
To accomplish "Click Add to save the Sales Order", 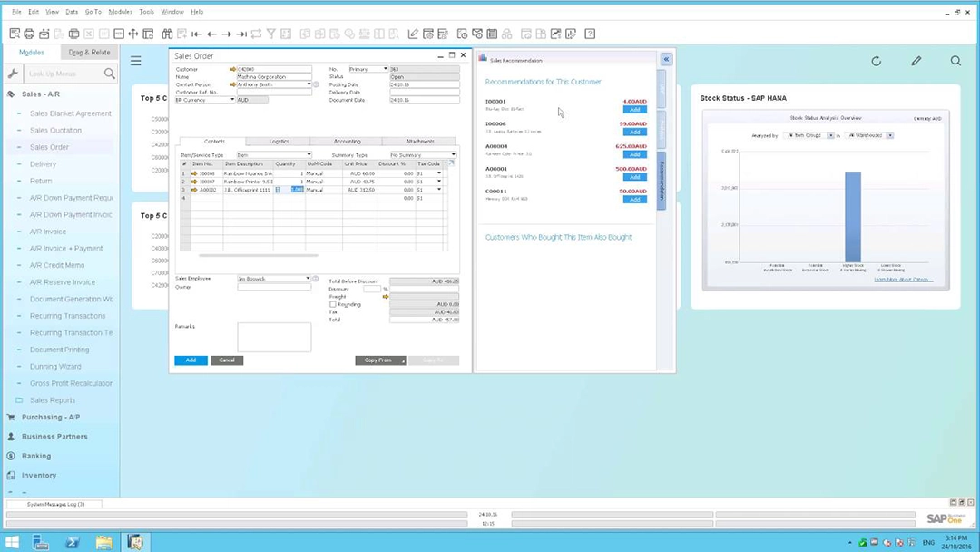I will coord(191,360).
